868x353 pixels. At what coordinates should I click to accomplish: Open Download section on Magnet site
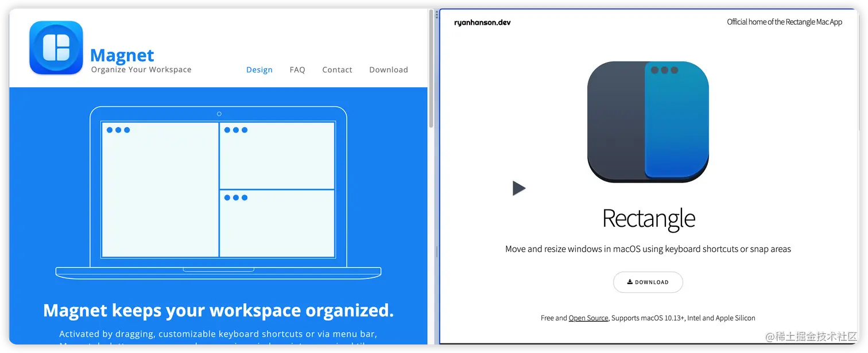point(389,70)
